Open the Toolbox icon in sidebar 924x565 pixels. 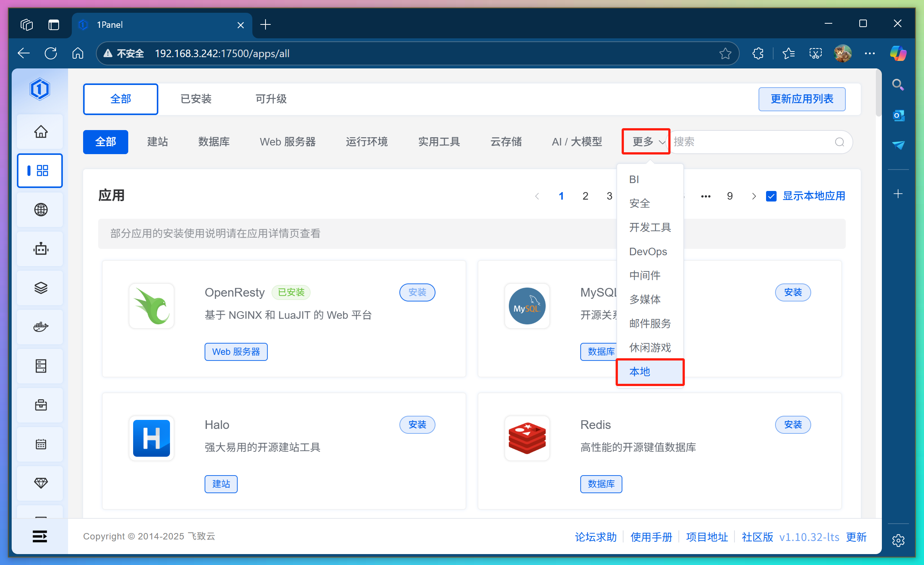[40, 405]
